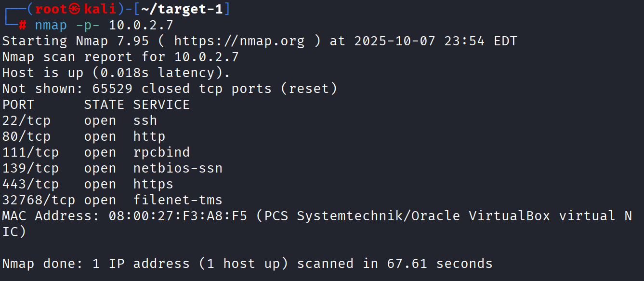Screen dimensions: 644x281
Task: Click the rpcbind service name
Action: pyautogui.click(x=161, y=152)
